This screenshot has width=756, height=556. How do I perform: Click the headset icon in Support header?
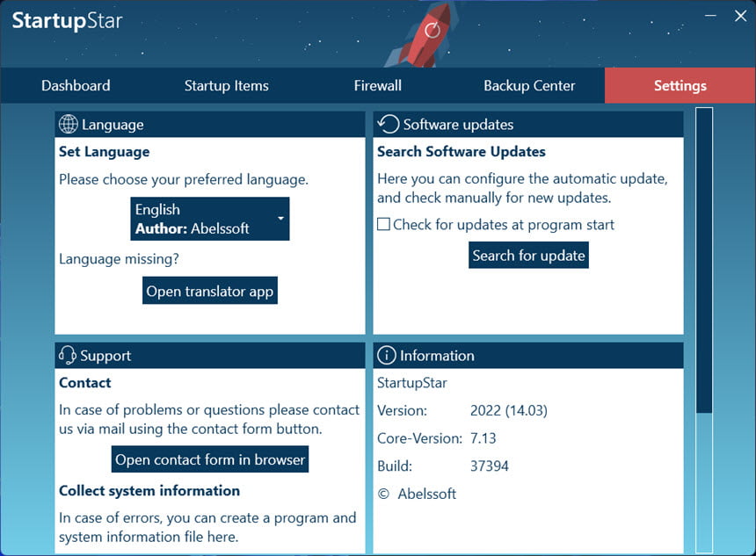(68, 356)
